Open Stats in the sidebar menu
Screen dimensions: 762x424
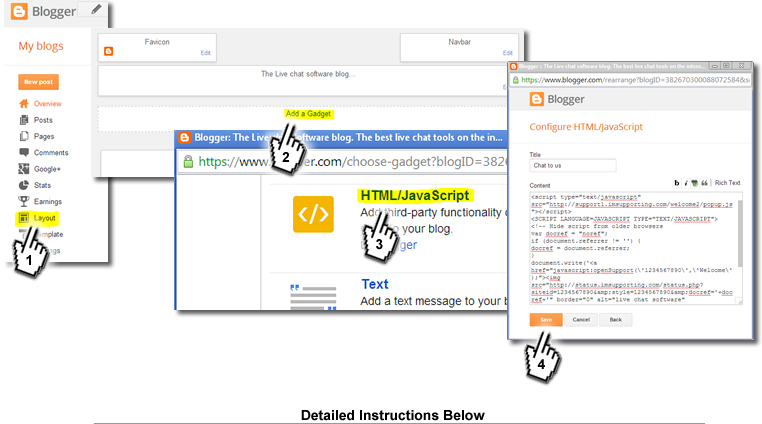42,185
